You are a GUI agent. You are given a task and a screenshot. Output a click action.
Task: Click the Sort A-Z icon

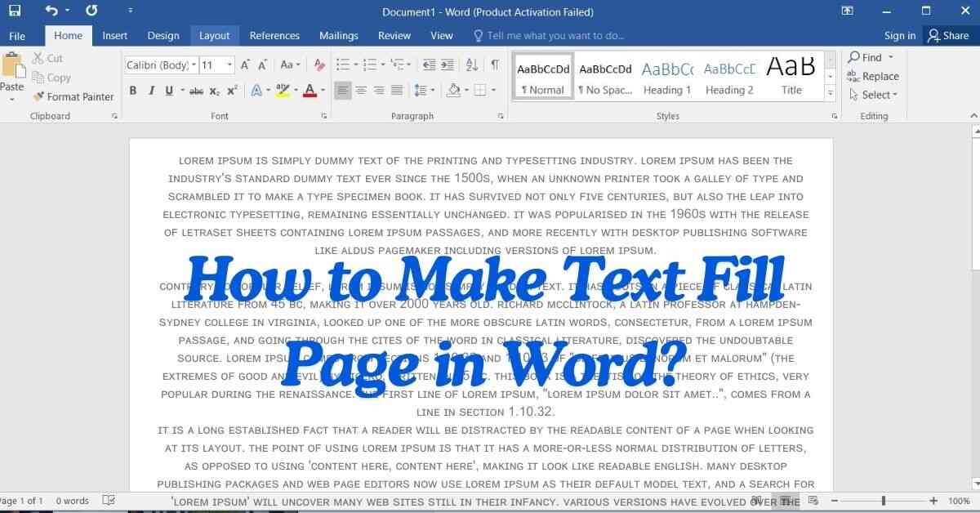(x=472, y=65)
